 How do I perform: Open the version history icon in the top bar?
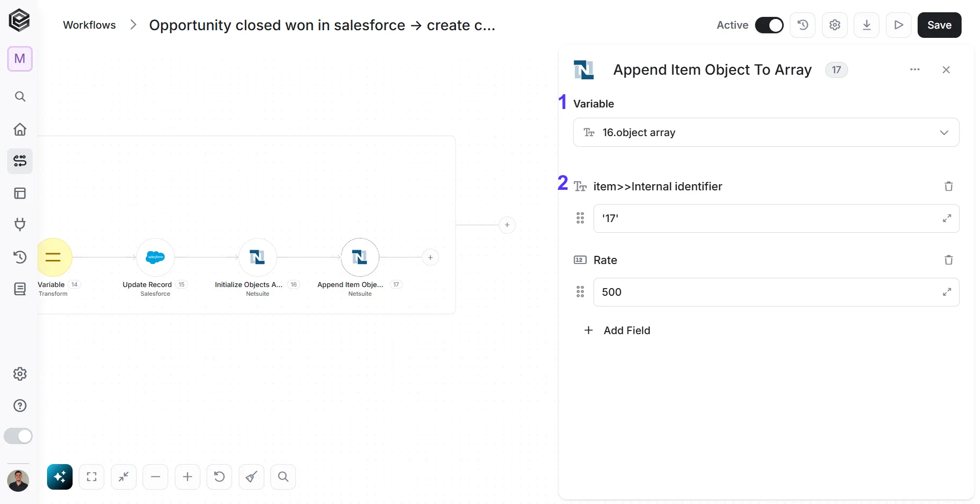pos(803,25)
